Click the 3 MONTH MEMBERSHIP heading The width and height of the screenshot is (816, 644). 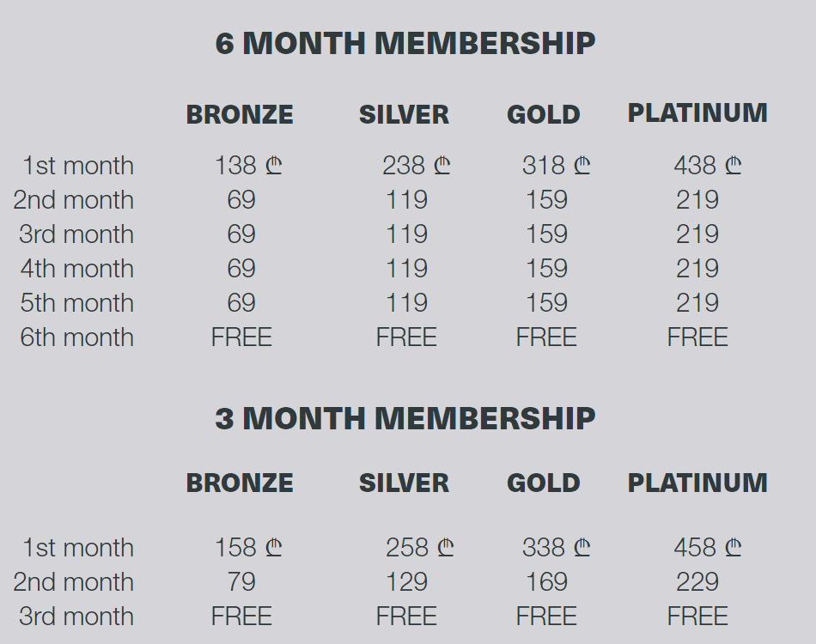[405, 419]
